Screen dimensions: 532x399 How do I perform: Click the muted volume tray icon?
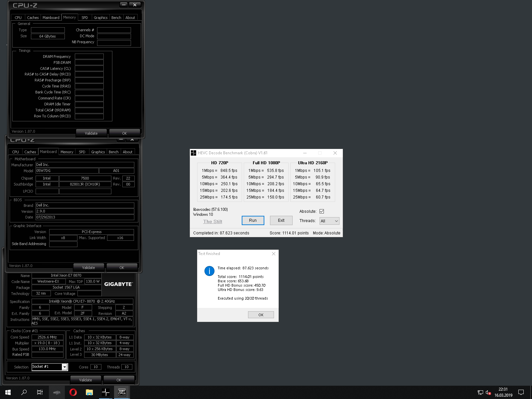pos(488,392)
